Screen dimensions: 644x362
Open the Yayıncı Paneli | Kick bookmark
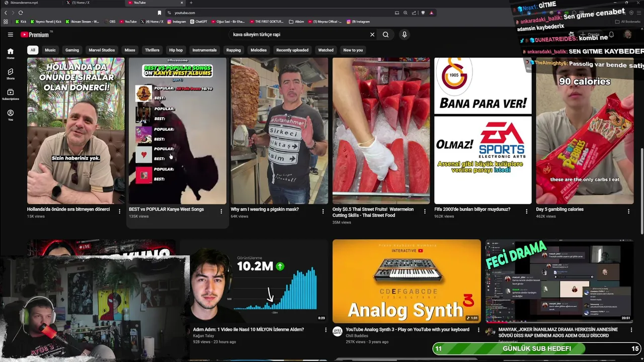[46, 22]
